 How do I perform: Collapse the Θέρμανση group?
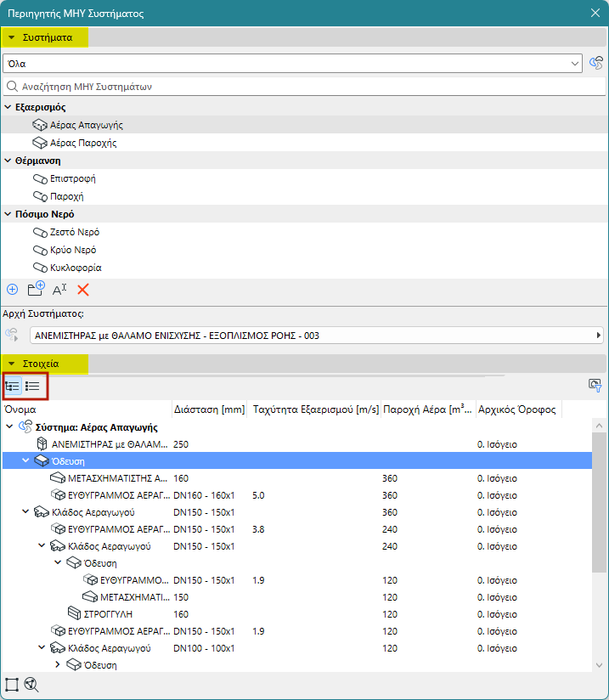click(8, 161)
